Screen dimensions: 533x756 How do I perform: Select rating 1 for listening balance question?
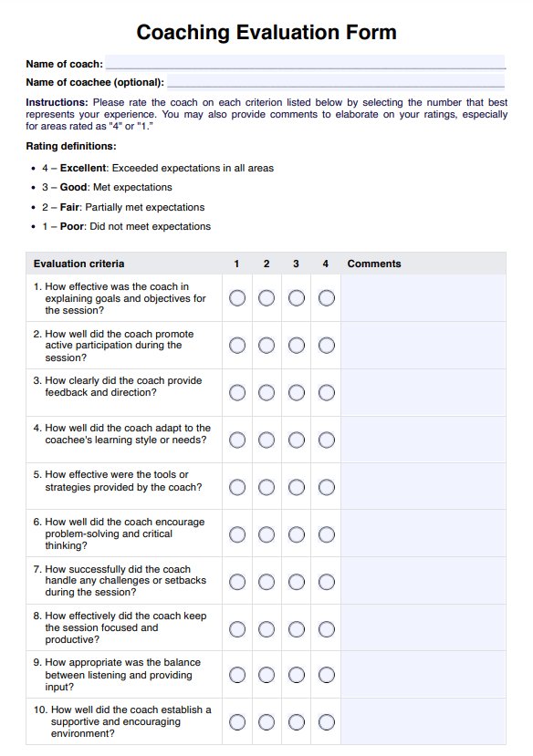[236, 675]
